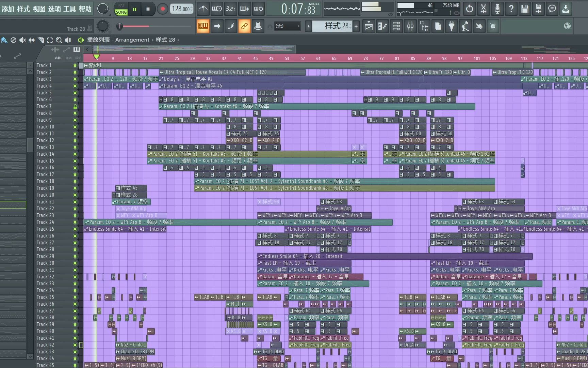
Task: Export audio with floppy-waveform icon
Action: click(x=538, y=9)
